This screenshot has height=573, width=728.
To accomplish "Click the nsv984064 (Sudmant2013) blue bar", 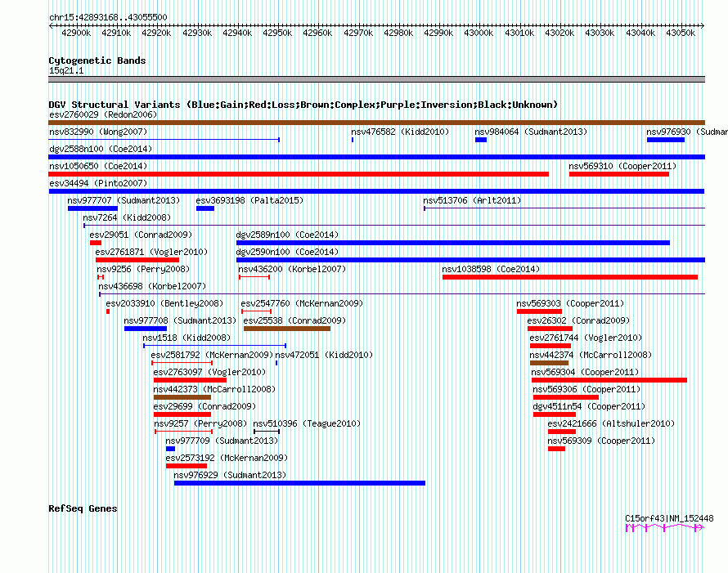I will [481, 140].
